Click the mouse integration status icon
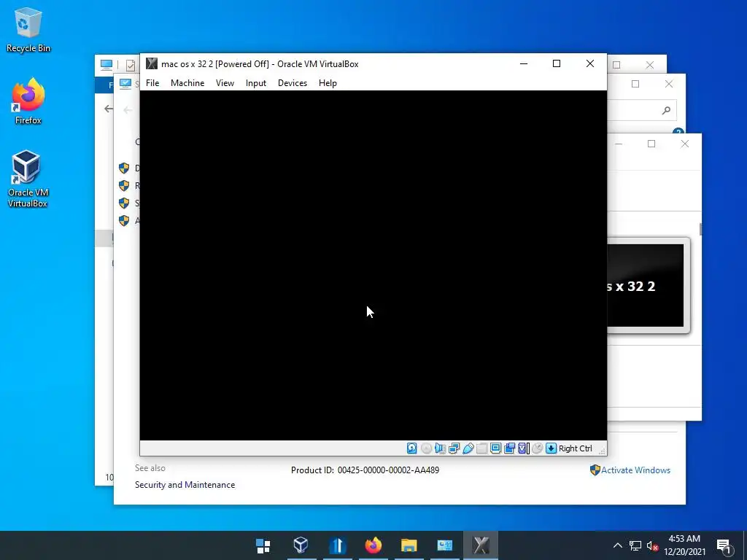Viewport: 747px width, 560px height. tap(538, 448)
